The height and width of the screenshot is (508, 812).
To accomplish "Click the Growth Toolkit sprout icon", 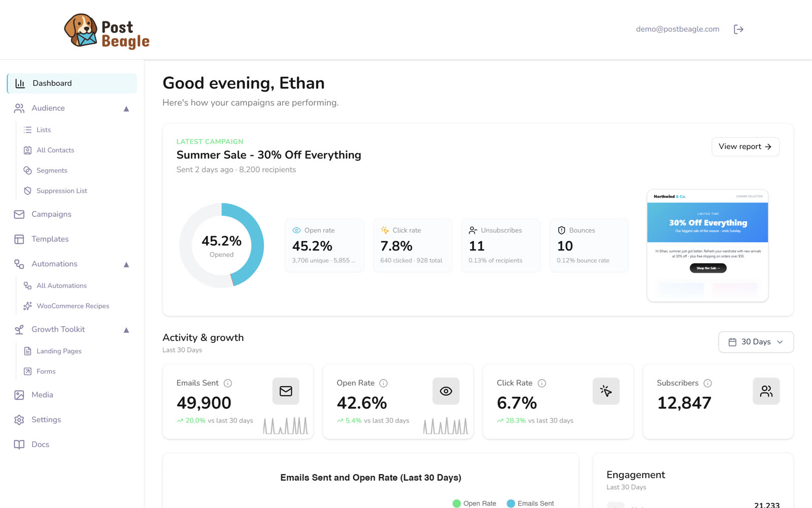I will coord(19,330).
